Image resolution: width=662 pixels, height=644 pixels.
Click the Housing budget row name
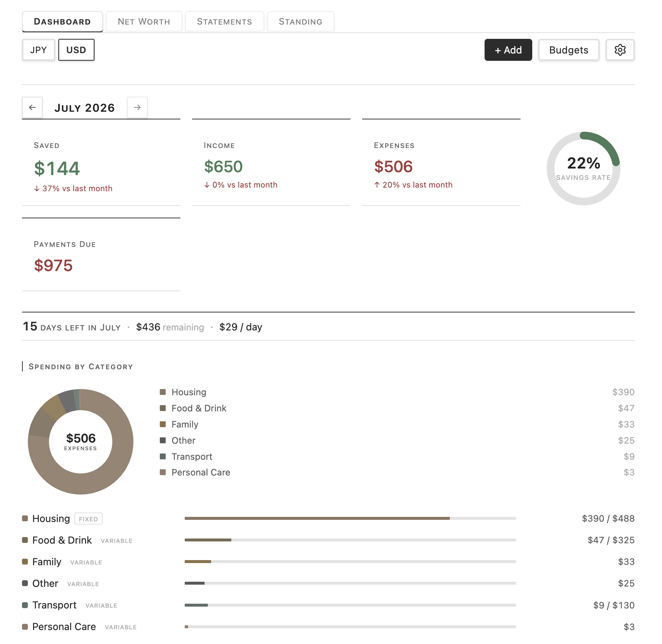[51, 518]
